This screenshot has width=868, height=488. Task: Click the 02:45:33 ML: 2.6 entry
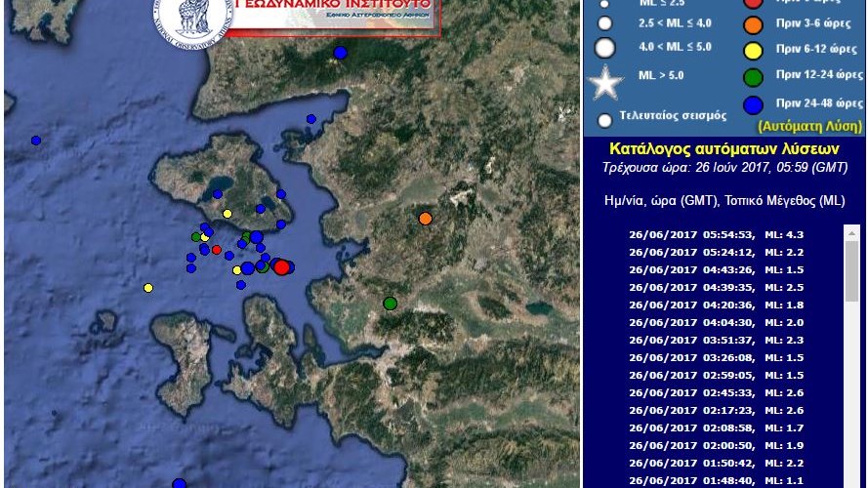(716, 392)
